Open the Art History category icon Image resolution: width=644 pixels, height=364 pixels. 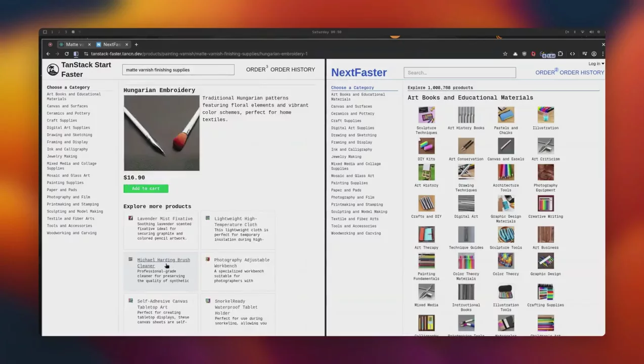[426, 172]
